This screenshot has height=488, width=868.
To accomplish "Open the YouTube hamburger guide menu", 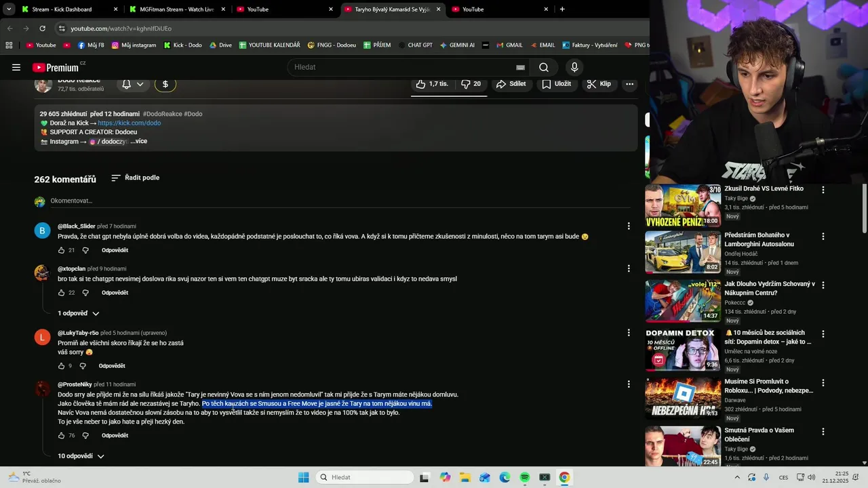I will tap(16, 67).
